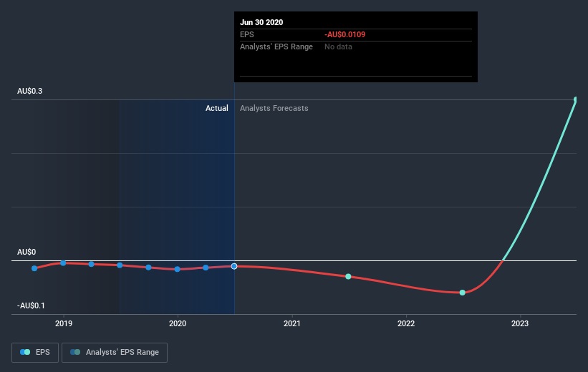Click the AU$0.3 y-axis label

[x=29, y=91]
